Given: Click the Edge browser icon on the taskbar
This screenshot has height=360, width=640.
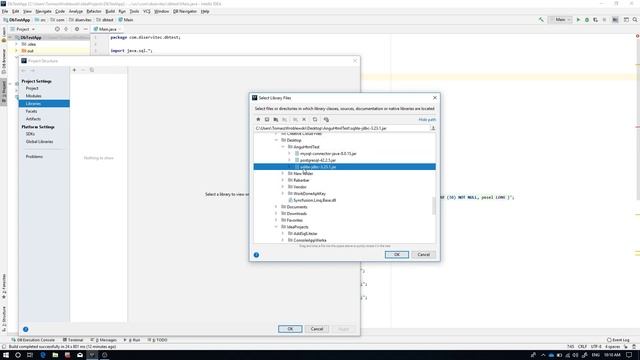Looking at the screenshot, I should coord(43,355).
